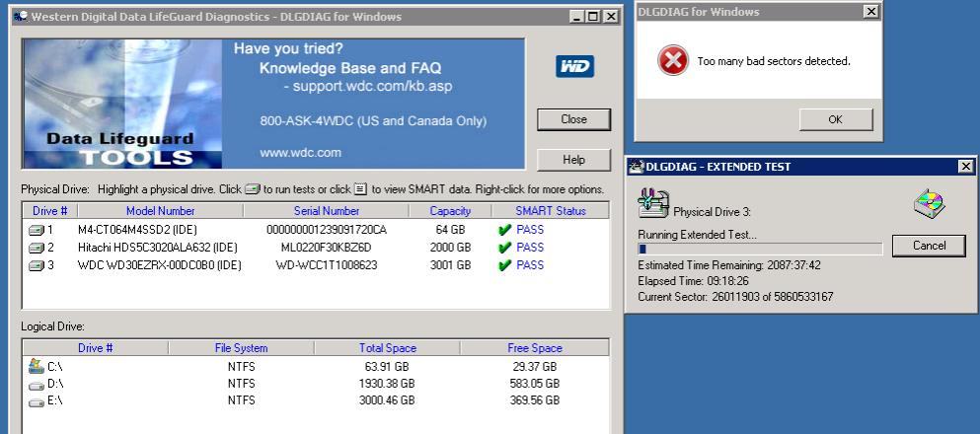Screen dimensions: 980x434
Task: Click drive icon for physical drive 3
Action: click(x=37, y=265)
